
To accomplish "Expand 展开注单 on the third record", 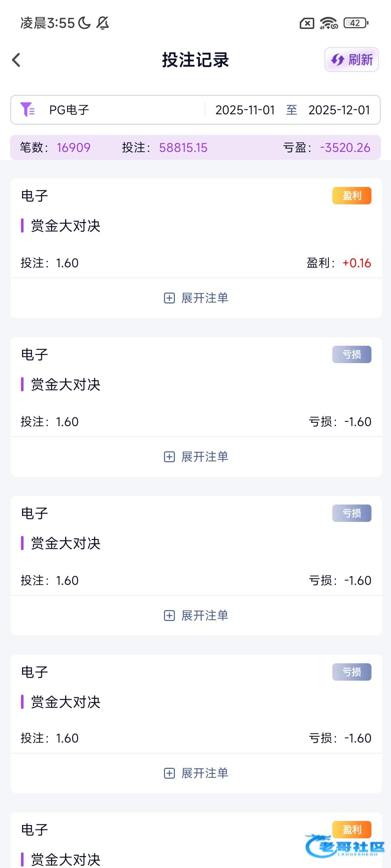I will click(x=196, y=616).
